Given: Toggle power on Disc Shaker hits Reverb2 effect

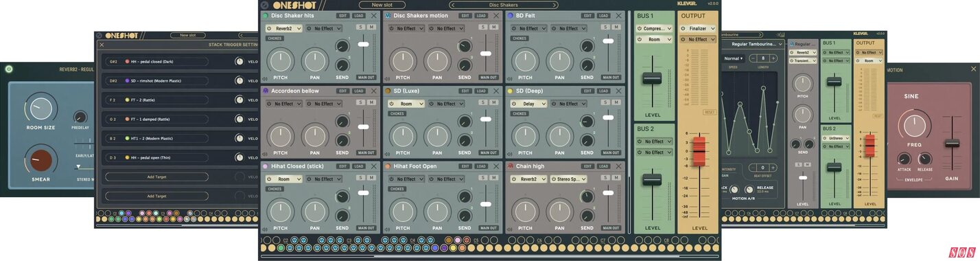Looking at the screenshot, I should (269, 29).
